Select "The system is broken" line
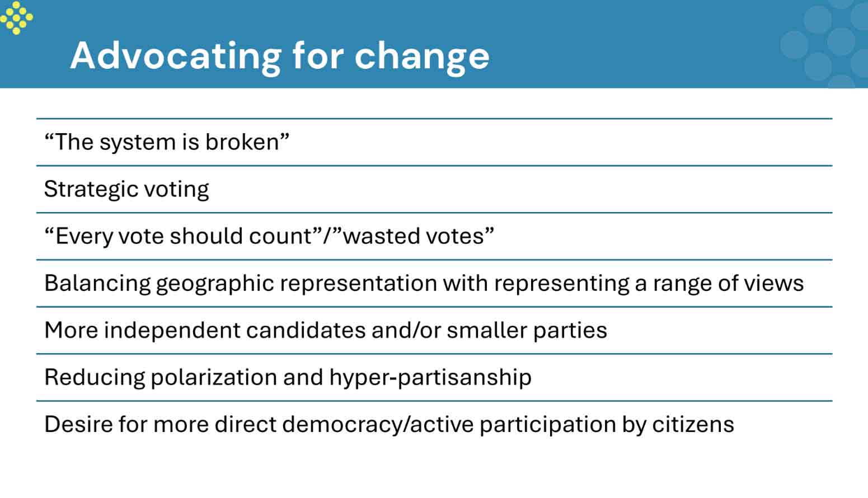The image size is (868, 498). (x=167, y=142)
